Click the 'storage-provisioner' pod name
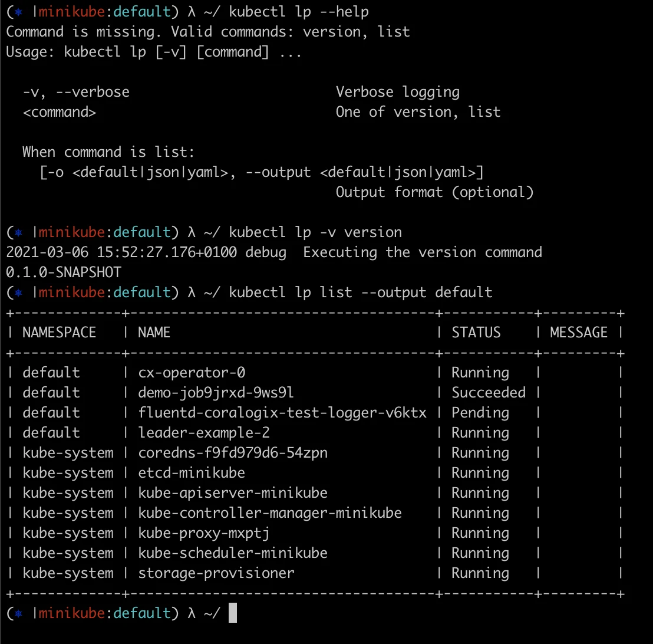 (216, 573)
